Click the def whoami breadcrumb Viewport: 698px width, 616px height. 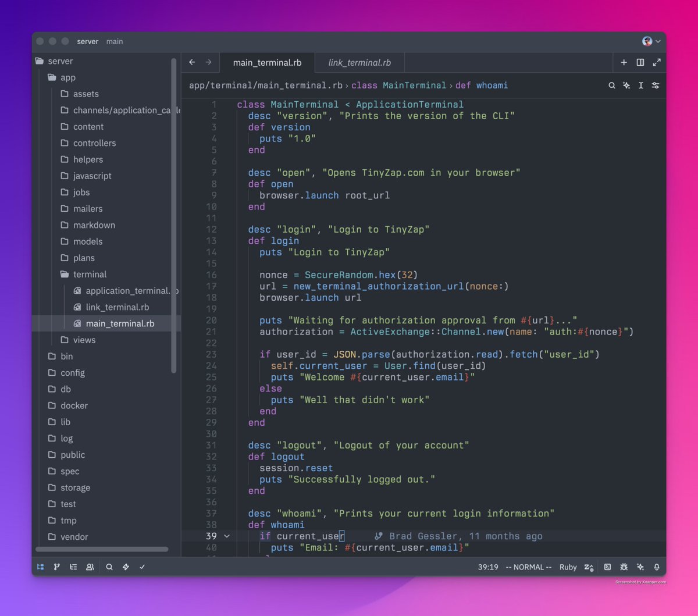[x=482, y=86]
